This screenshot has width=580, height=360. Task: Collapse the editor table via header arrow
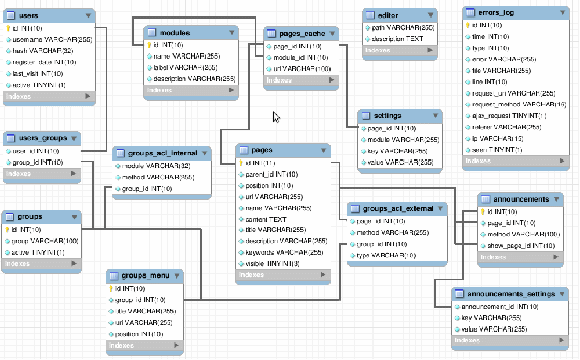click(x=431, y=15)
